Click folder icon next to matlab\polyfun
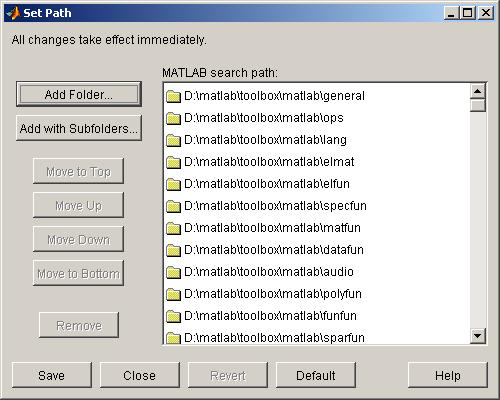 173,294
